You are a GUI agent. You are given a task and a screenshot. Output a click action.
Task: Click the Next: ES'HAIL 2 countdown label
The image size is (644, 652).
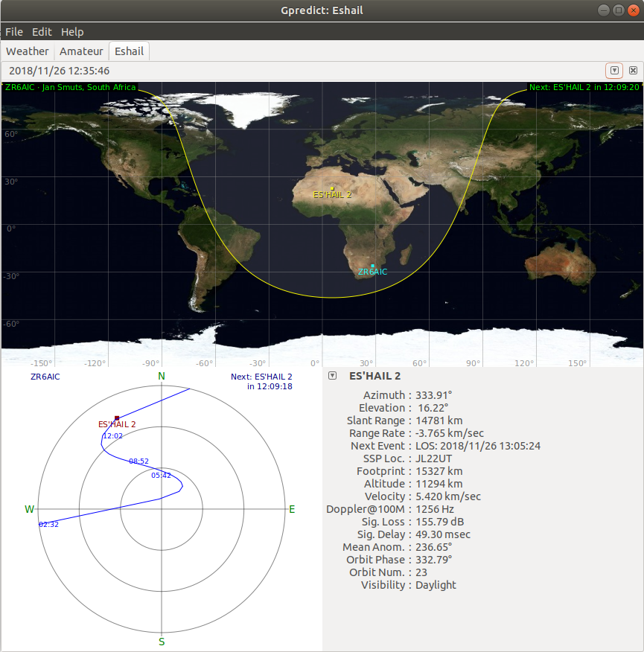tap(261, 381)
